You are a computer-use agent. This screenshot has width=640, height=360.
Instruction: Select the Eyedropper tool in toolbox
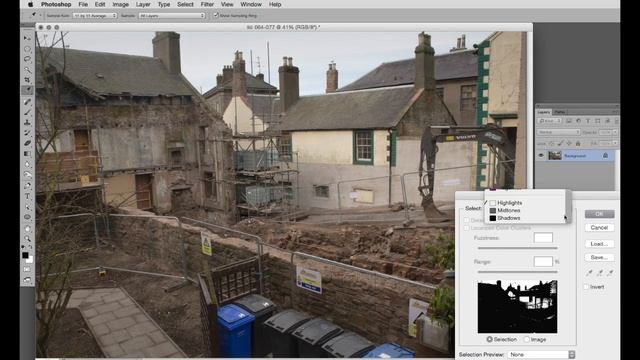27,90
